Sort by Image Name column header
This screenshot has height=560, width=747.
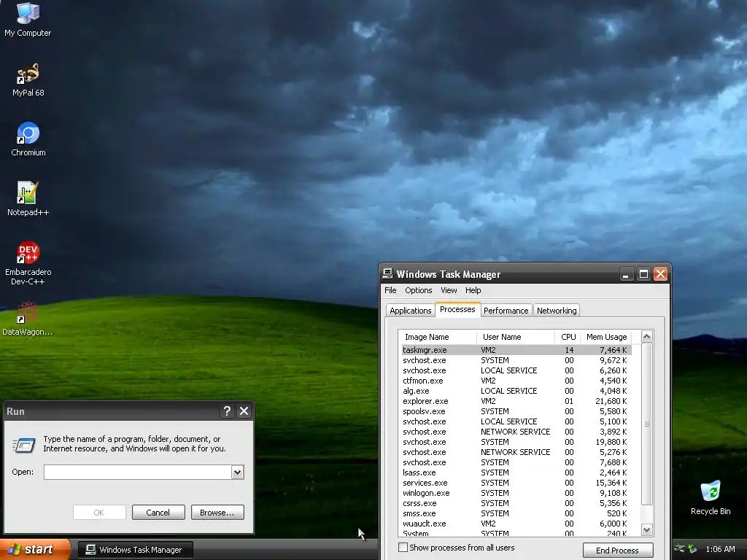(x=438, y=337)
